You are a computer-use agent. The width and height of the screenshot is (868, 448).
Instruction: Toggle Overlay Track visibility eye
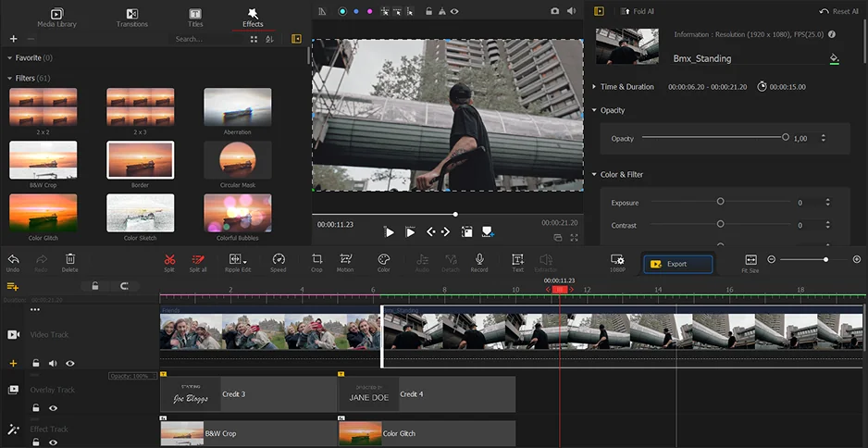point(53,408)
